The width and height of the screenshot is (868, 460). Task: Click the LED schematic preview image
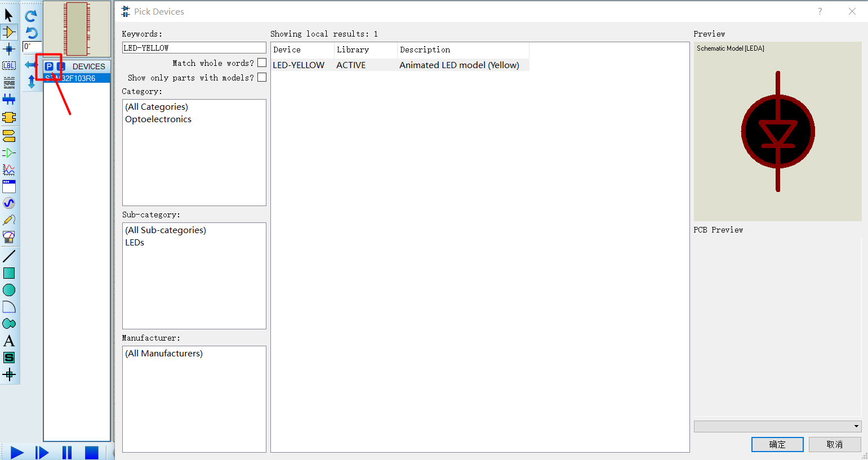click(778, 132)
